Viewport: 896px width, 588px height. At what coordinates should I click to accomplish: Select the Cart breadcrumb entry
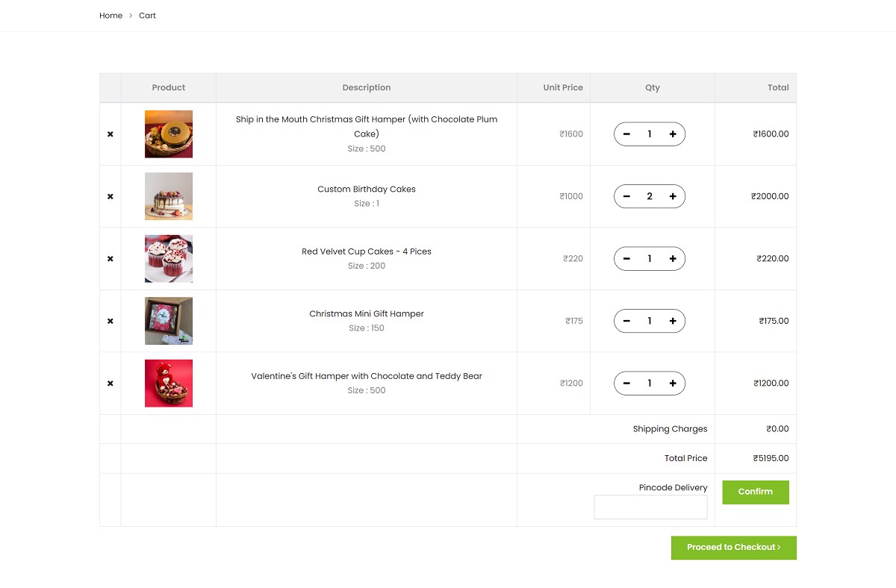pos(147,15)
